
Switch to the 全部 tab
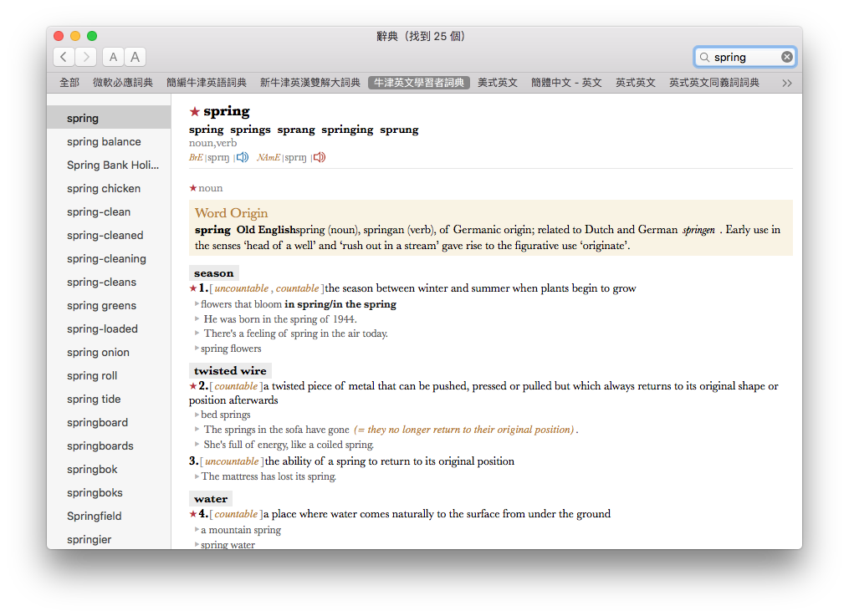(69, 83)
